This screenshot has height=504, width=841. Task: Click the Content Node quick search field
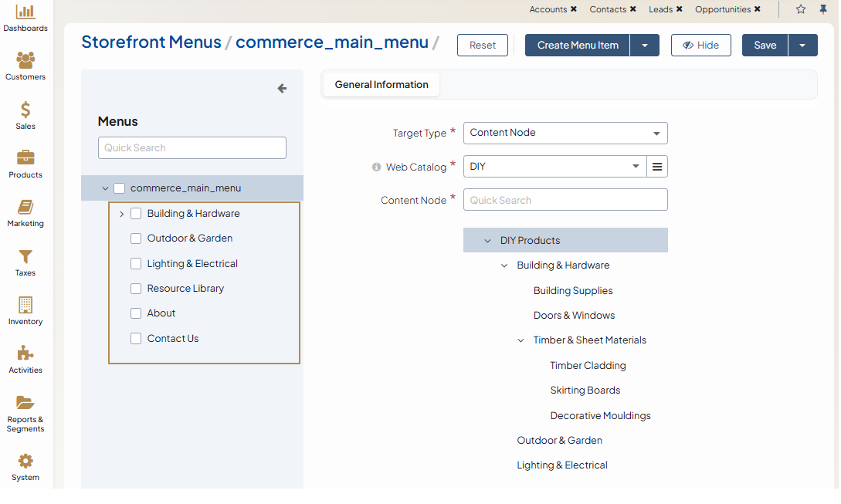click(x=565, y=200)
